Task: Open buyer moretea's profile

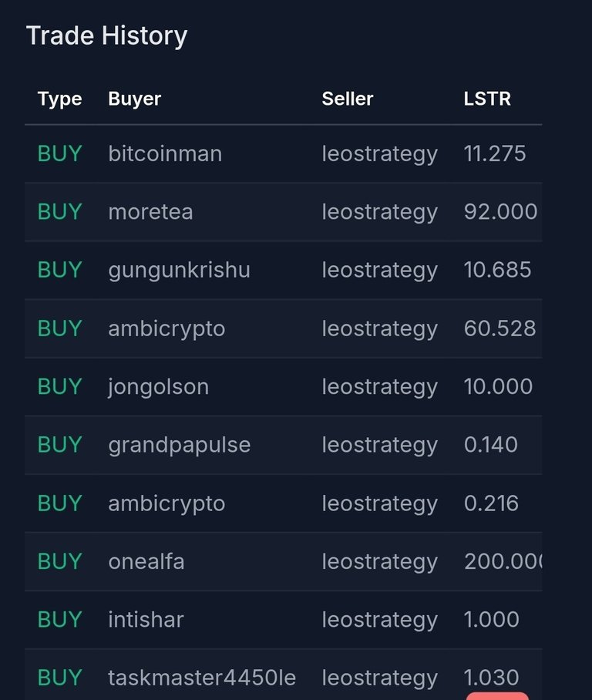Action: click(x=150, y=211)
